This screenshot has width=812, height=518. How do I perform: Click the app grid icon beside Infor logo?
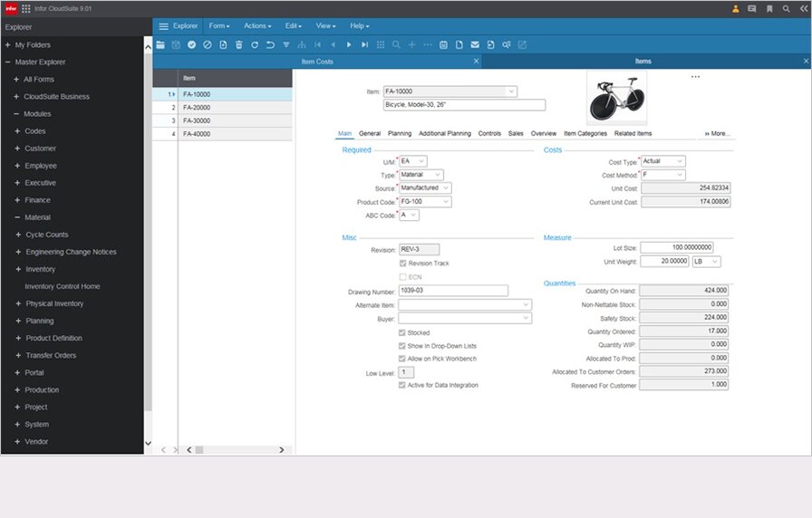coord(25,9)
